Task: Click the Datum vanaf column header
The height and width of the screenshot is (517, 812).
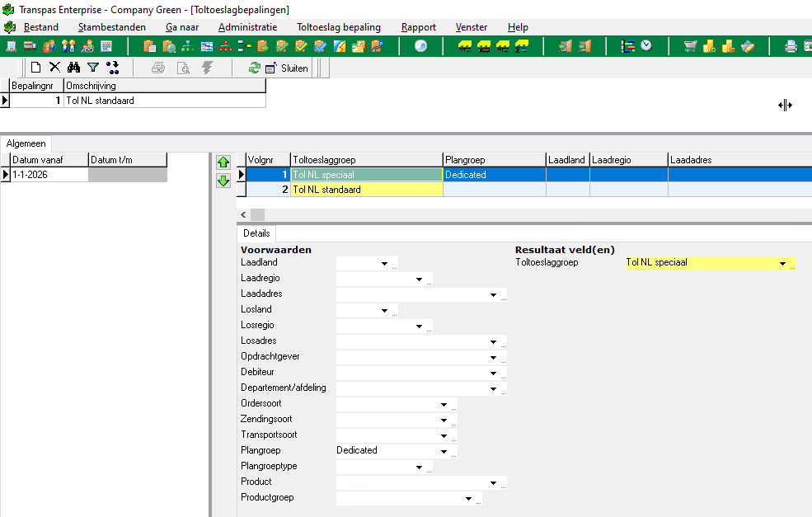Action: tap(49, 160)
